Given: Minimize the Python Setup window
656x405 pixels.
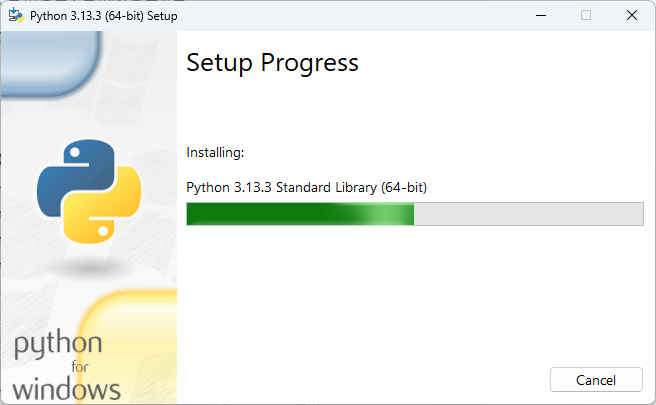Looking at the screenshot, I should coord(540,15).
